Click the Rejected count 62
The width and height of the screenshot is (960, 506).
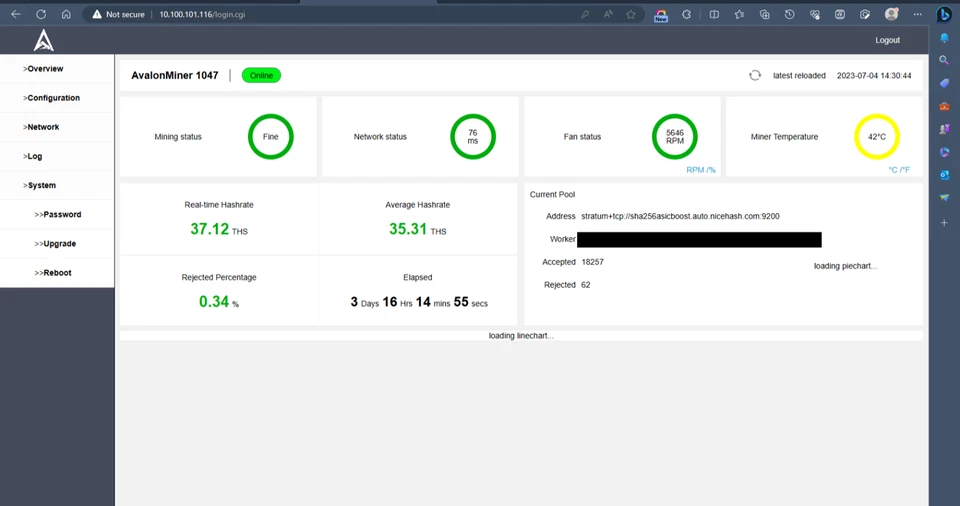586,285
